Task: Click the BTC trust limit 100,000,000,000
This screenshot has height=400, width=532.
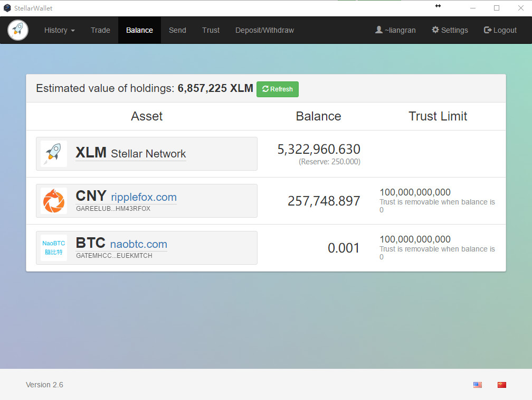Action: (415, 239)
